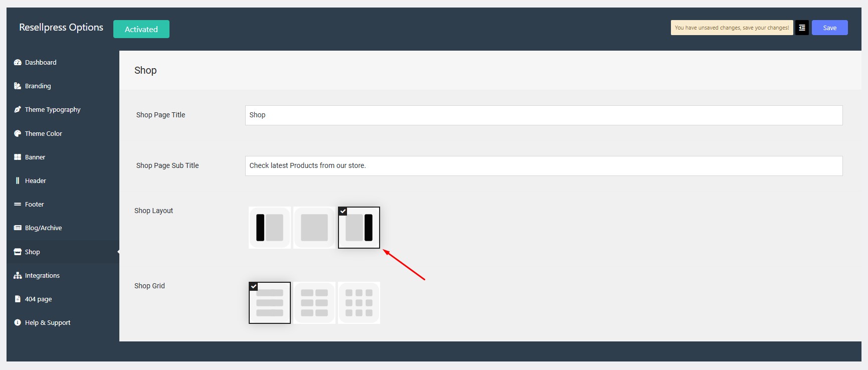Screen dimensions: 868x370
Task: Click into the Shop Page Sub Title field
Action: click(544, 166)
